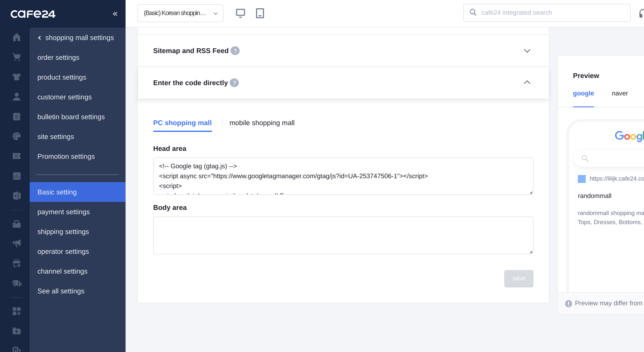Open the delivery truck icon
This screenshot has height=352, width=644.
(x=17, y=283)
